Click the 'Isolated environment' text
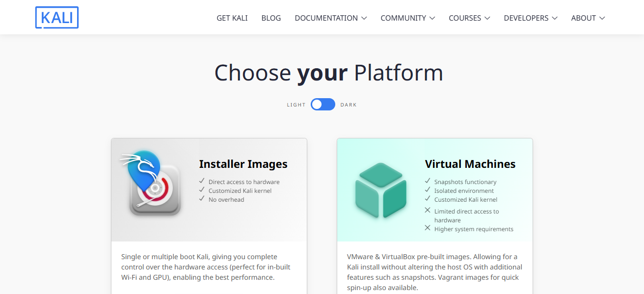Screen dimensions: 644x294 tap(464, 191)
